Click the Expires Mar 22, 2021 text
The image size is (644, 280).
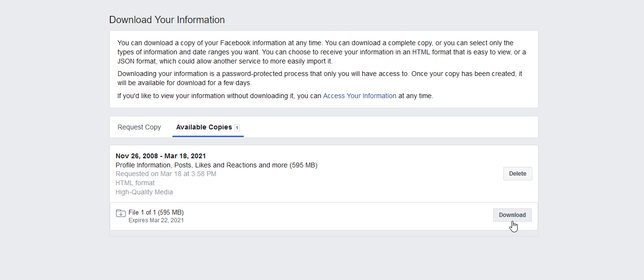point(156,220)
